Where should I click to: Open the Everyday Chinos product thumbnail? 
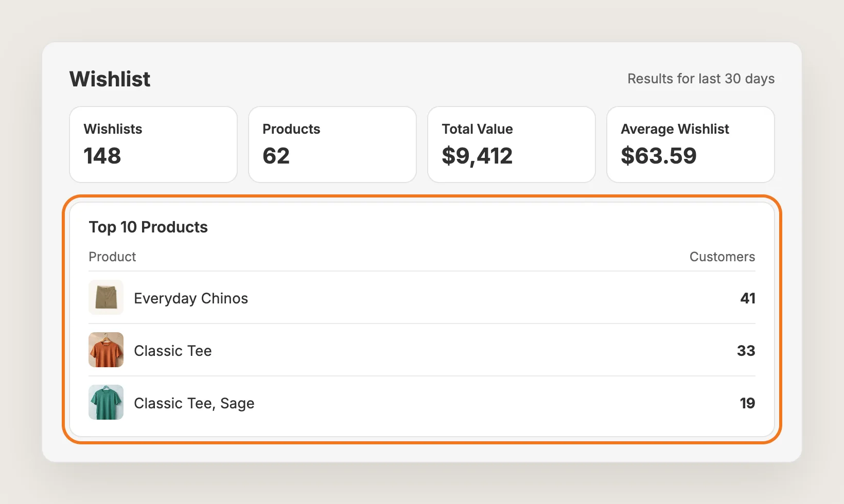(106, 297)
